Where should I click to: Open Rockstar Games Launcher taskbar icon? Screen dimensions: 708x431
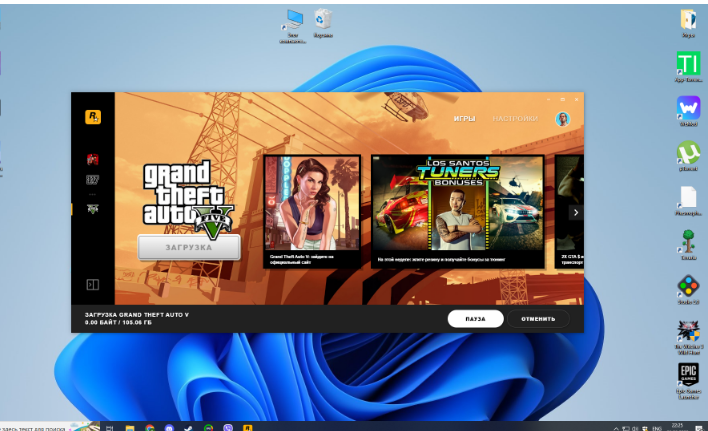click(x=247, y=428)
